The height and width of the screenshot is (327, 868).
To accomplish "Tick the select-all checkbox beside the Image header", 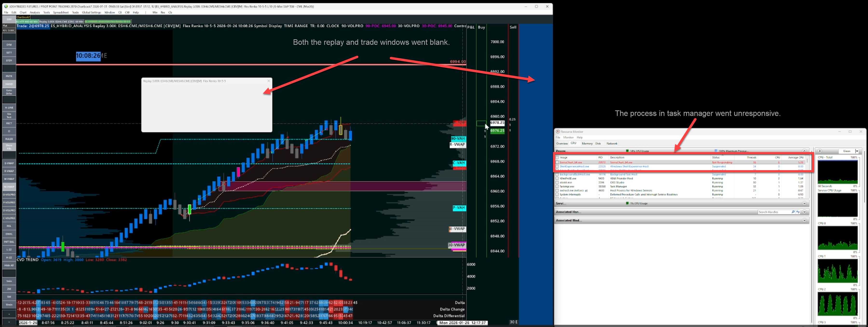I will point(557,158).
